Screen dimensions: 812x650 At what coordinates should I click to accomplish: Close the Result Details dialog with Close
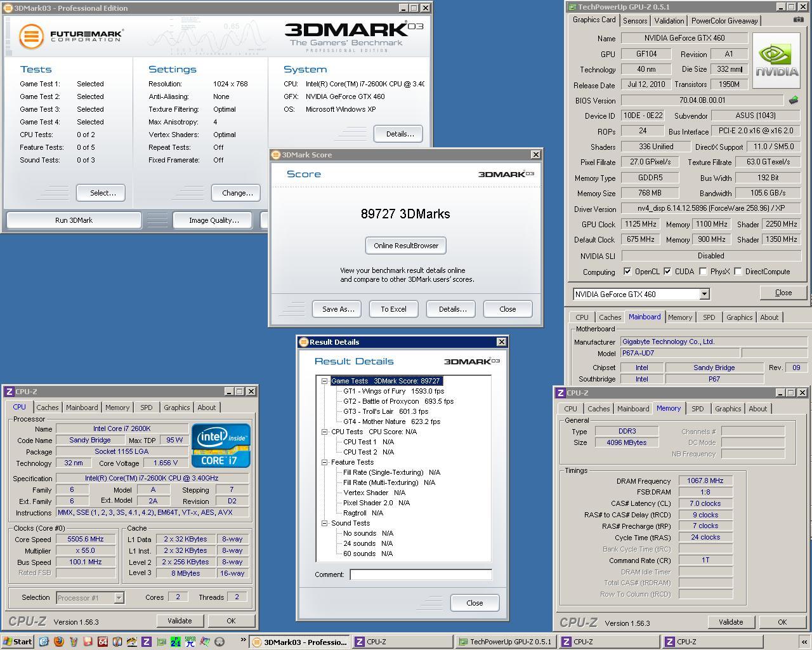pyautogui.click(x=475, y=603)
